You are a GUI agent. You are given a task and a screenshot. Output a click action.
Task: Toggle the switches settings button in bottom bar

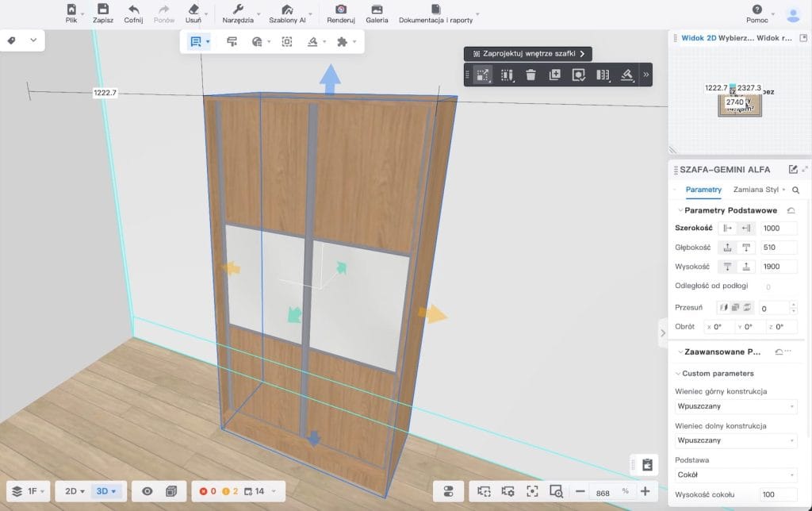point(449,491)
